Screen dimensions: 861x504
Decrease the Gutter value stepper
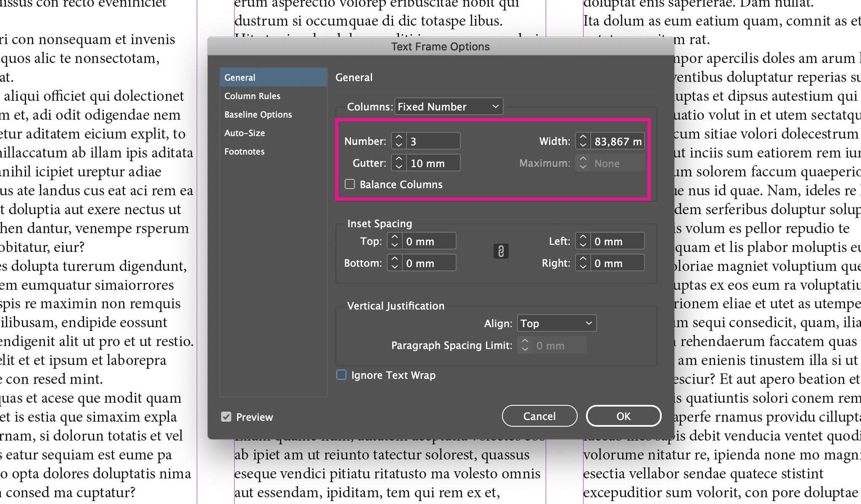(399, 167)
